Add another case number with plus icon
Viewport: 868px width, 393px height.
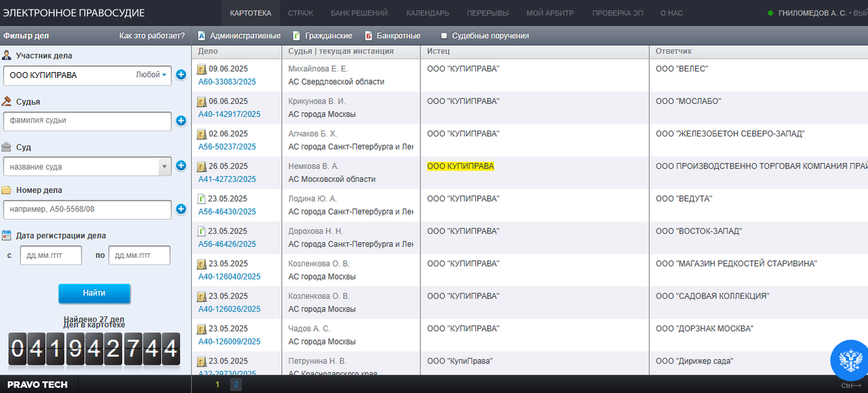tap(181, 210)
